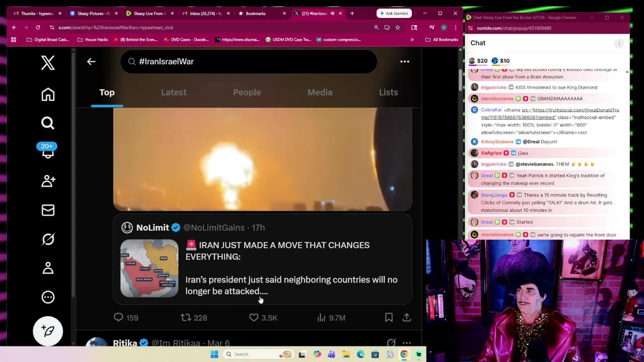
Task: Open truthsocial link in CobraKai chat message
Action: (549, 114)
